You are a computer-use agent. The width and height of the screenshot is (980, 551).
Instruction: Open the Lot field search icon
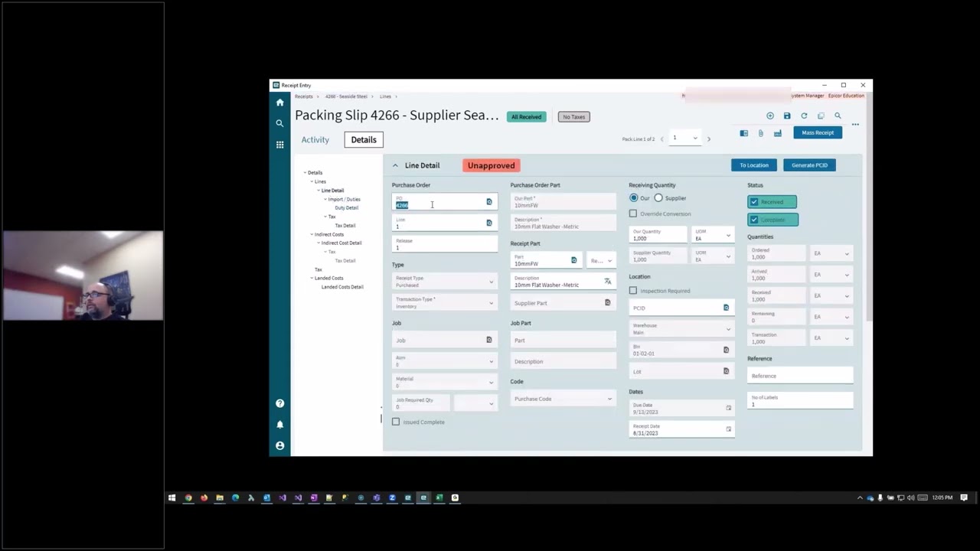click(726, 371)
